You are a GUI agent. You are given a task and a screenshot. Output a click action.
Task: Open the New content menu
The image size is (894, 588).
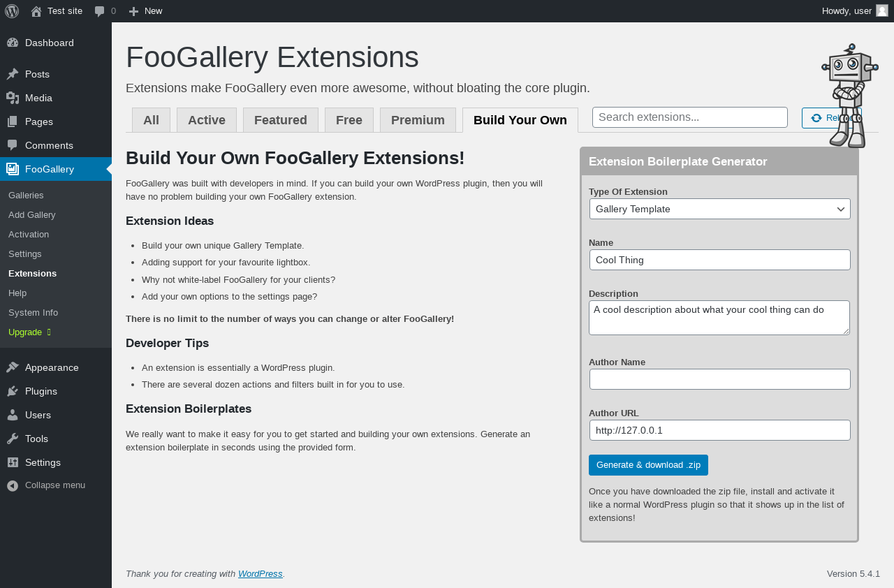(145, 10)
